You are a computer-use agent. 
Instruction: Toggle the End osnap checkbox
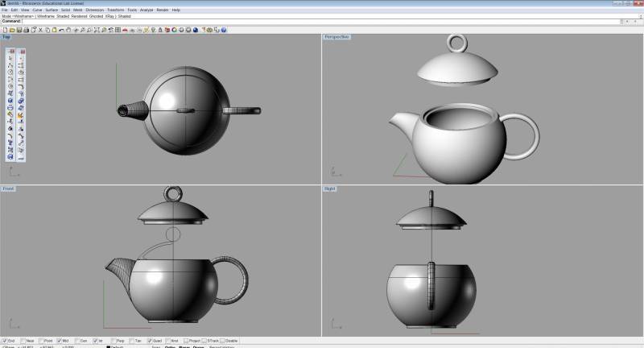pos(4,341)
